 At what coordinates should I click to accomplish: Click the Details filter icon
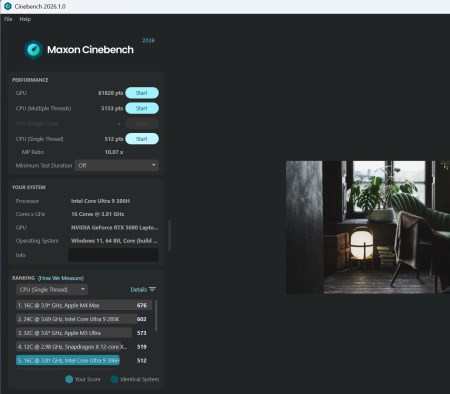(152, 289)
